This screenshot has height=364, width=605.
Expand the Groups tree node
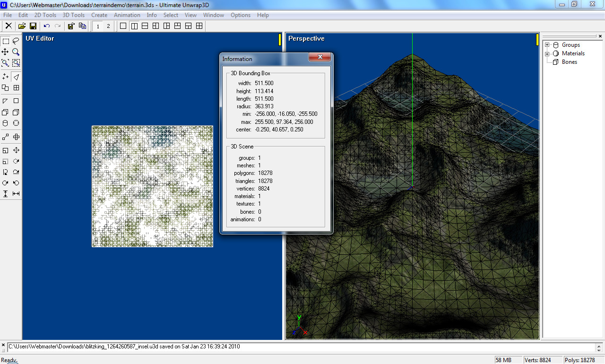547,45
